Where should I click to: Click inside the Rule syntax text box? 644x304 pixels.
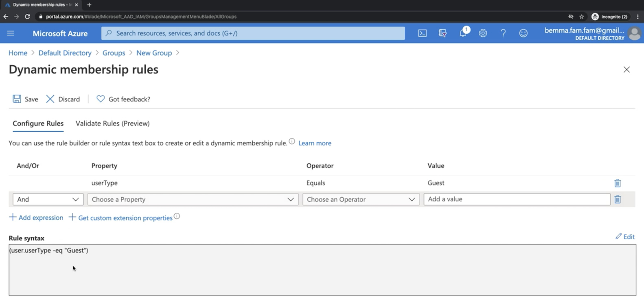[322, 270]
